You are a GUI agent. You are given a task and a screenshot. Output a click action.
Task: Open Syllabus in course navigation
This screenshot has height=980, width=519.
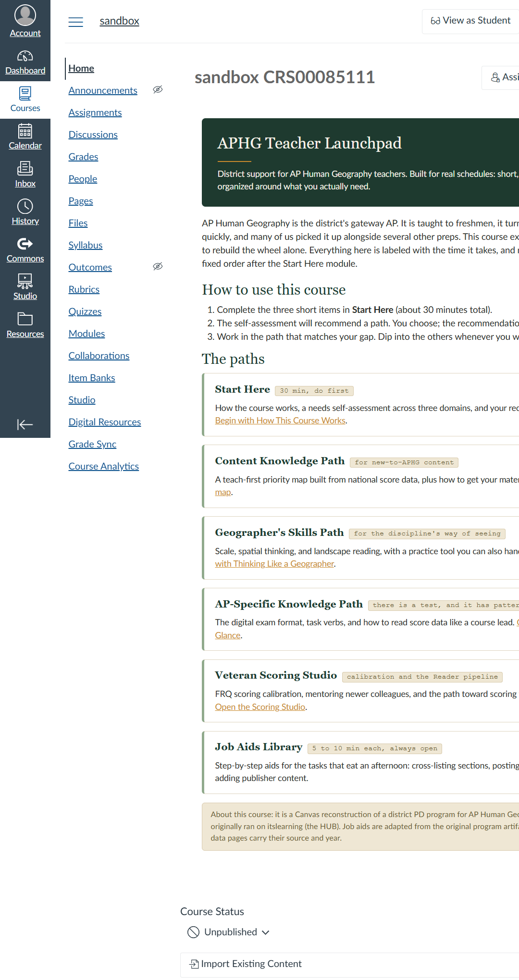tap(86, 245)
